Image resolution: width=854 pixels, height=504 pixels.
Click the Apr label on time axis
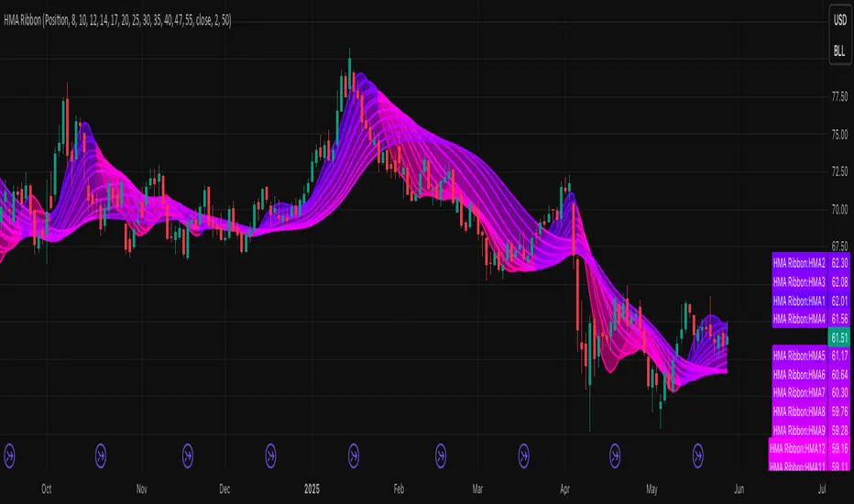564,489
